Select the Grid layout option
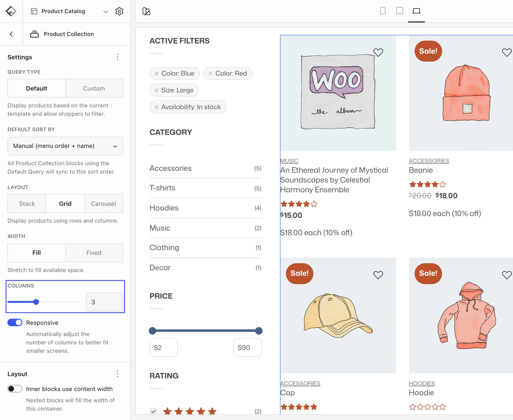Image resolution: width=513 pixels, height=420 pixels. click(65, 204)
